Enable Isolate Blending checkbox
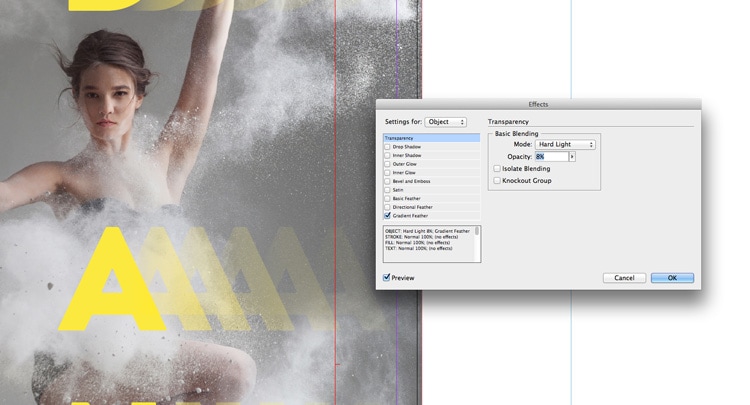This screenshot has height=405, width=750. pos(497,168)
